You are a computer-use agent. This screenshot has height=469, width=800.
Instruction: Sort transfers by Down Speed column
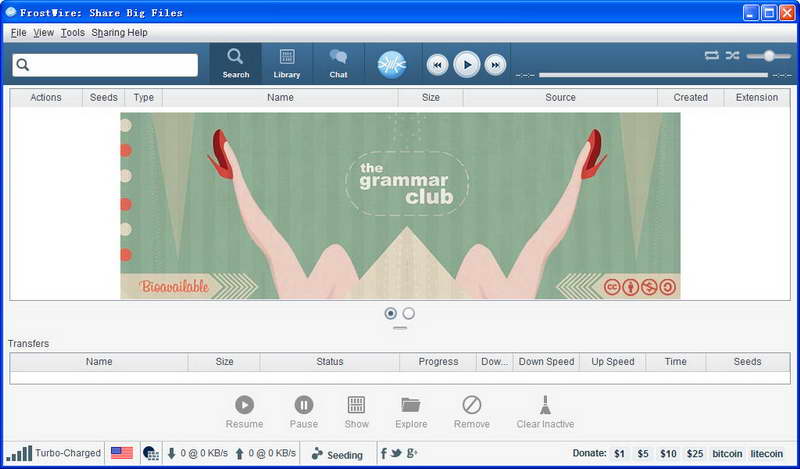click(x=546, y=362)
